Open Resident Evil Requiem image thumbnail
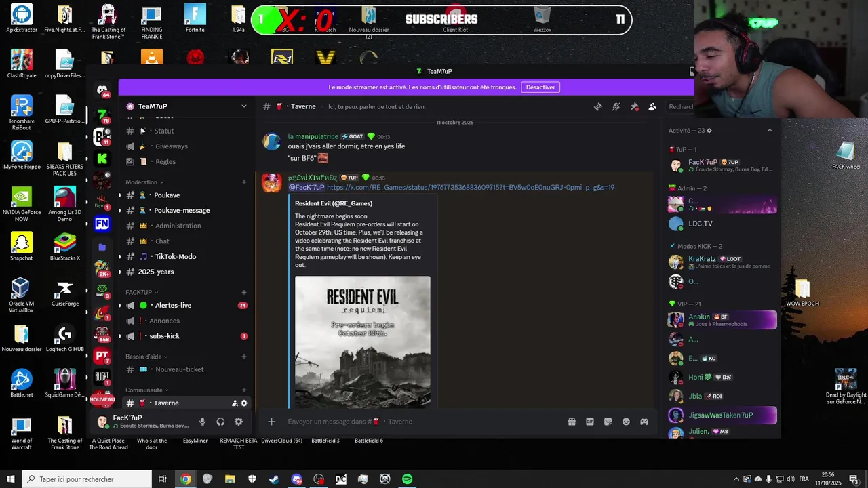 362,342
